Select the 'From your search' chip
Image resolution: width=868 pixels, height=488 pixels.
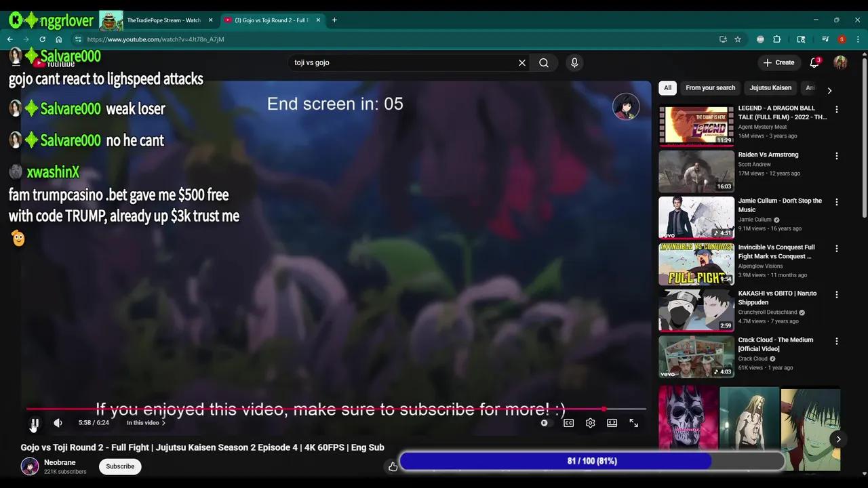pyautogui.click(x=710, y=87)
